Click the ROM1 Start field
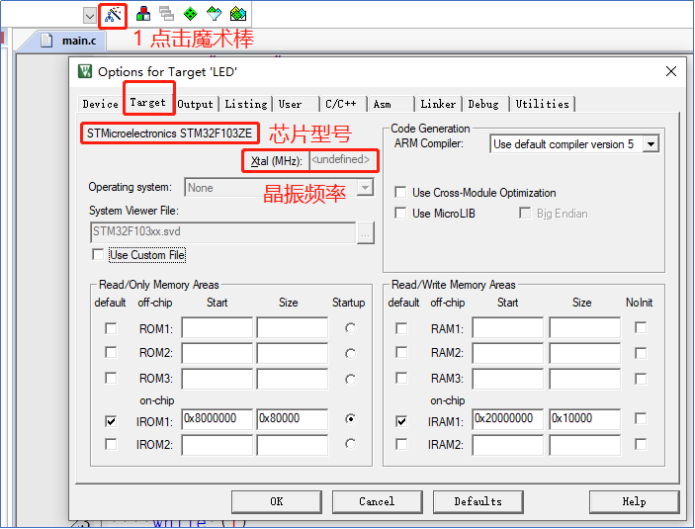Viewport: 695px width, 529px height. point(217,328)
